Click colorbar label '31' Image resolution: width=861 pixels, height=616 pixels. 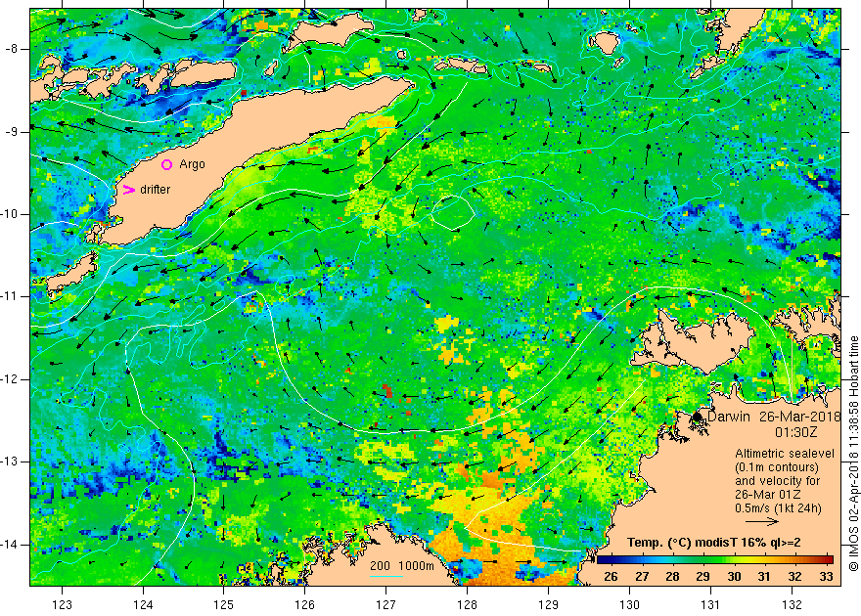click(764, 577)
